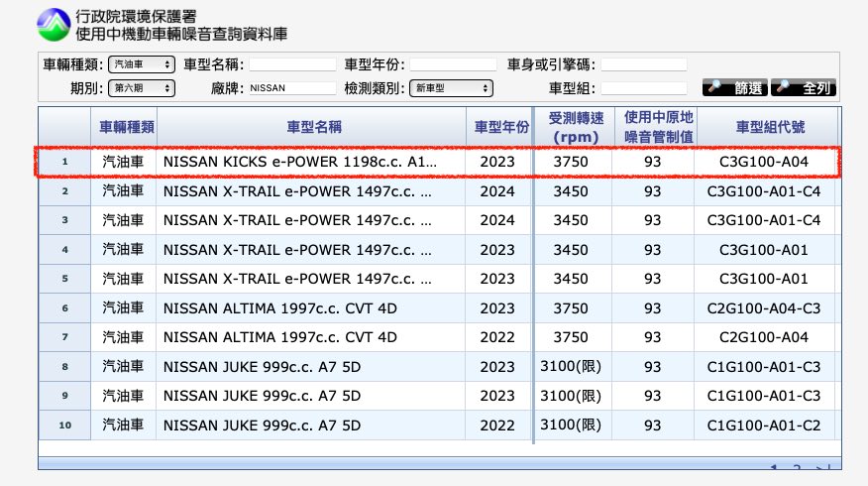Focus the 車型組 input field
Viewport: 868px width, 486px height.
(644, 88)
